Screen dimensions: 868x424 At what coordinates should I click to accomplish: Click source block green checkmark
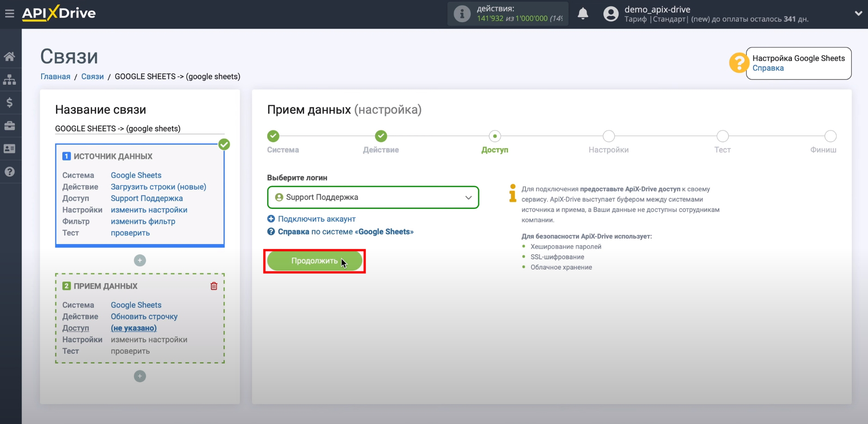coord(224,144)
